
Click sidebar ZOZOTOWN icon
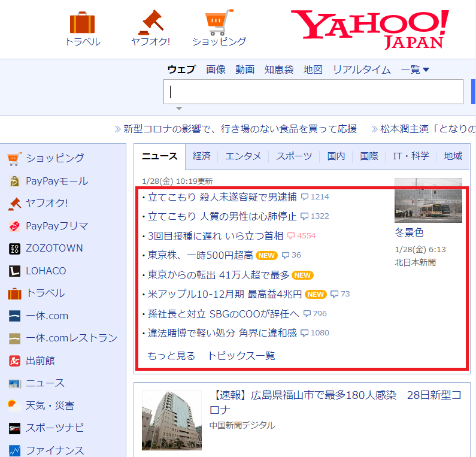[14, 249]
